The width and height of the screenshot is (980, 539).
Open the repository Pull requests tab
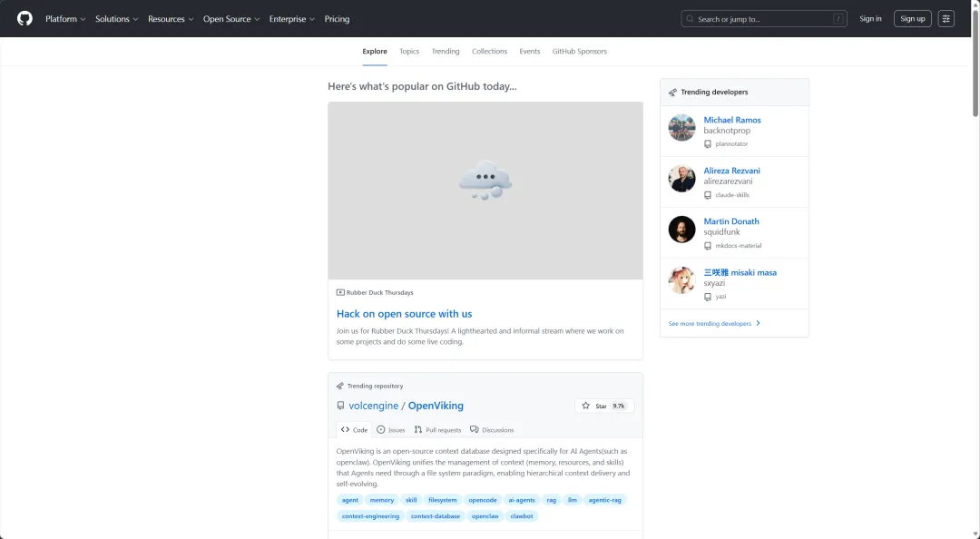coord(437,429)
